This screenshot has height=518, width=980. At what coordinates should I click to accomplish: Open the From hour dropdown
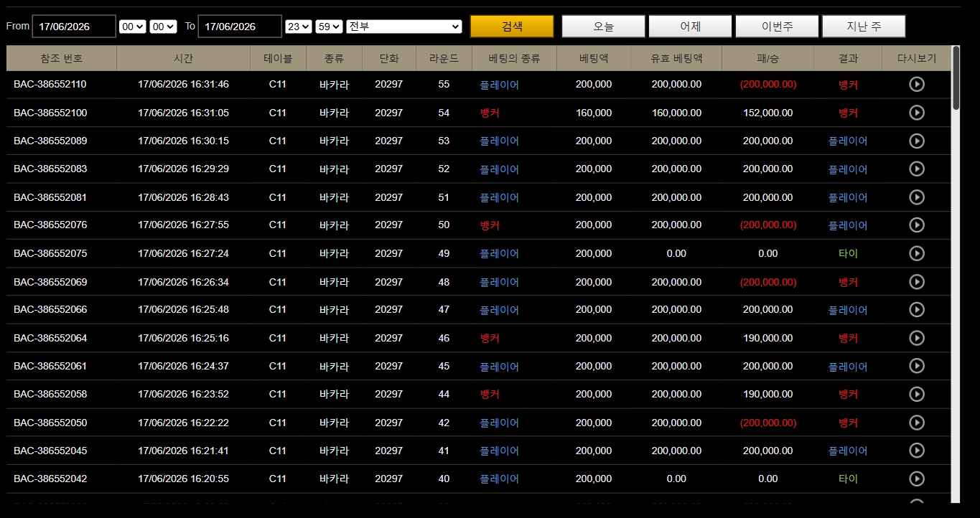[133, 27]
